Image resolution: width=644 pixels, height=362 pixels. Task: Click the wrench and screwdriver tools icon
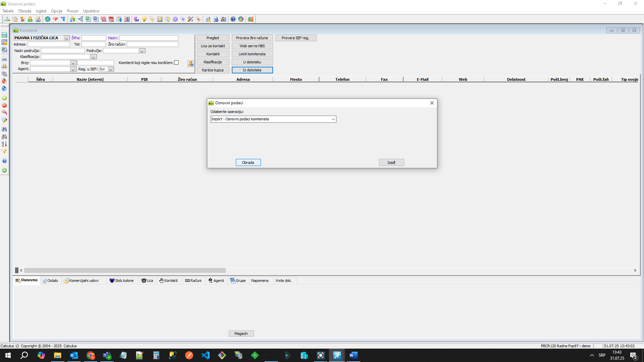click(191, 19)
